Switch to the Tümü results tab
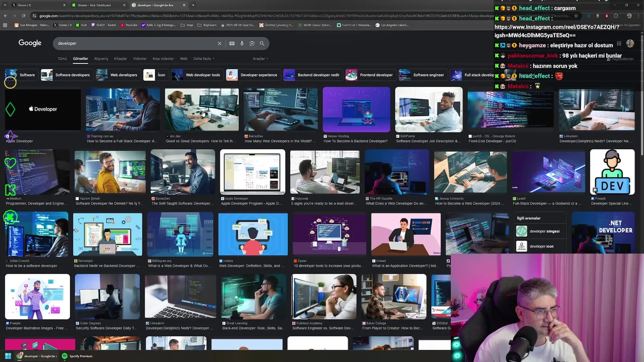644x362 pixels. (x=62, y=59)
